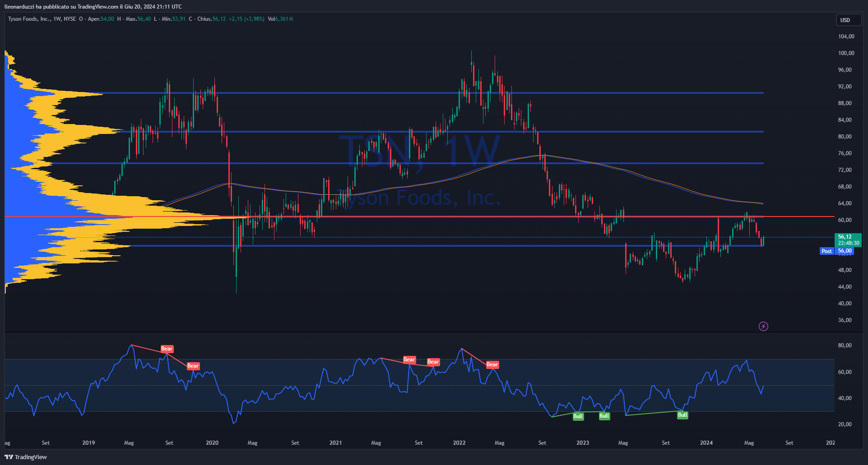Viewport: 868px width, 465px height.
Task: Click the TradingView logo at bottom
Action: [26, 457]
